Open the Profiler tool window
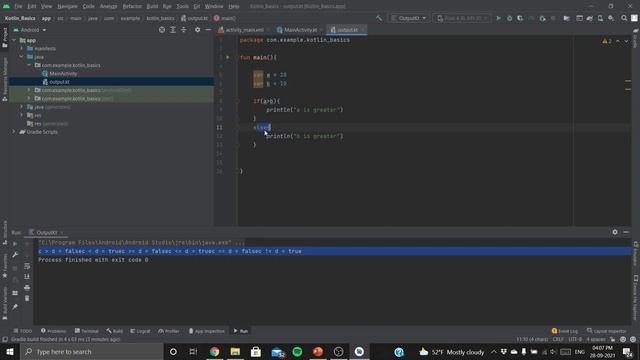 (x=169, y=331)
